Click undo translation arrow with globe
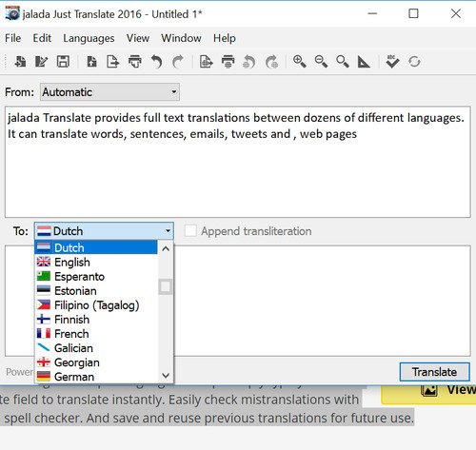This screenshot has width=476, height=450. point(249,62)
